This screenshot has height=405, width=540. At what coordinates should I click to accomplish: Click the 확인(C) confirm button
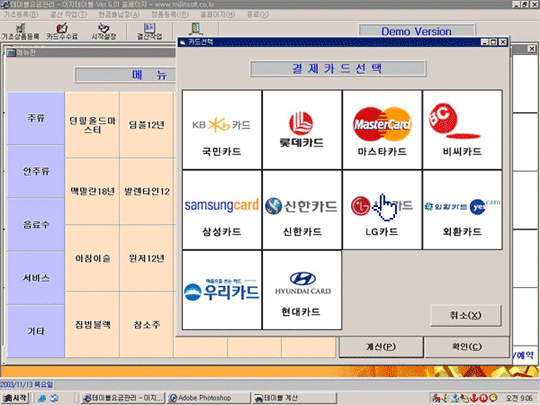[x=467, y=347]
